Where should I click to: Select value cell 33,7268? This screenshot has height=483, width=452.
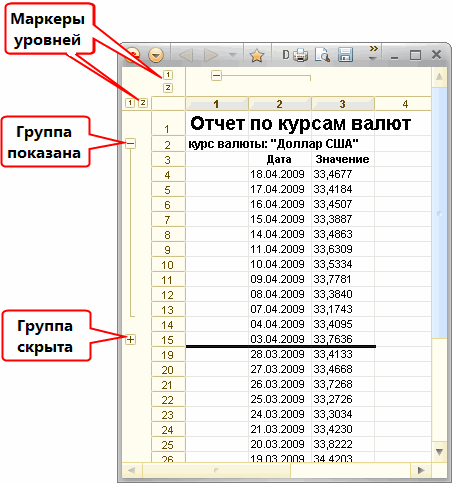pyautogui.click(x=343, y=384)
